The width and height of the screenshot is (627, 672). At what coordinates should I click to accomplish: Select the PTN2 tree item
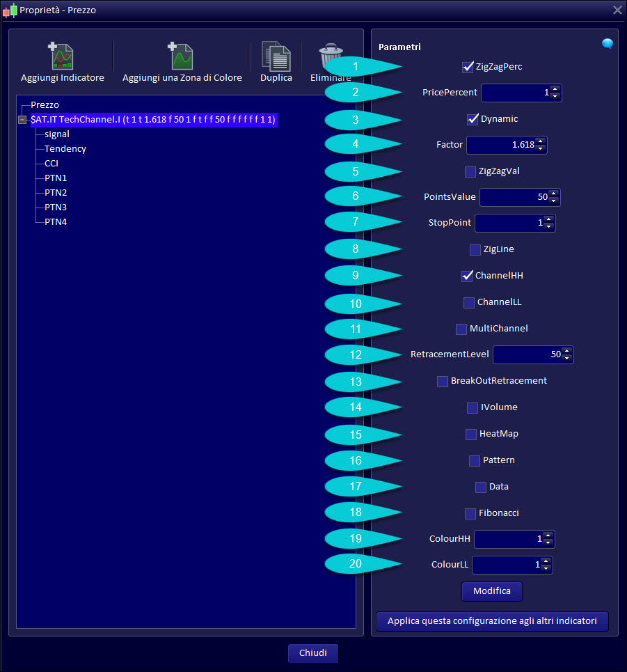click(56, 192)
